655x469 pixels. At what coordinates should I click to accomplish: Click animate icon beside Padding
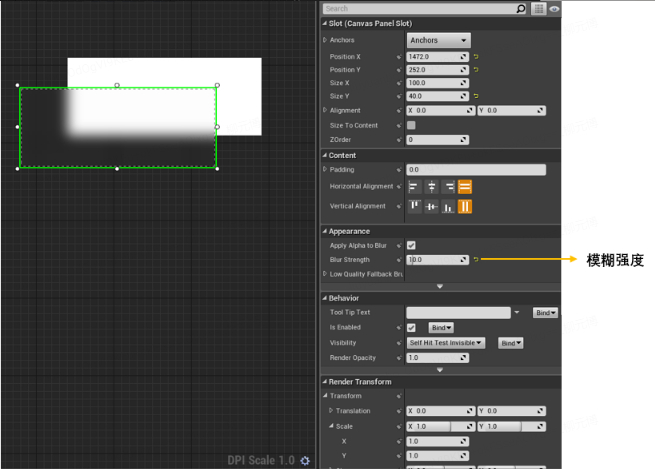tap(399, 170)
